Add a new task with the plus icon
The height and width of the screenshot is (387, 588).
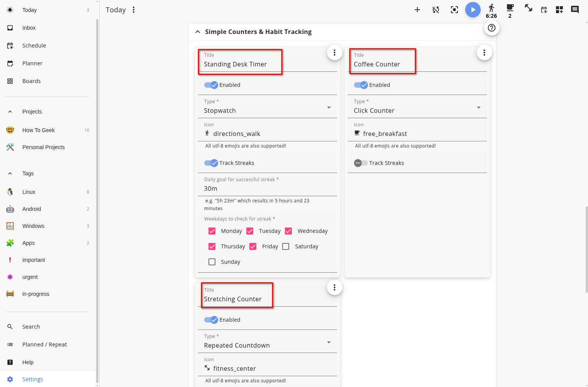click(417, 10)
